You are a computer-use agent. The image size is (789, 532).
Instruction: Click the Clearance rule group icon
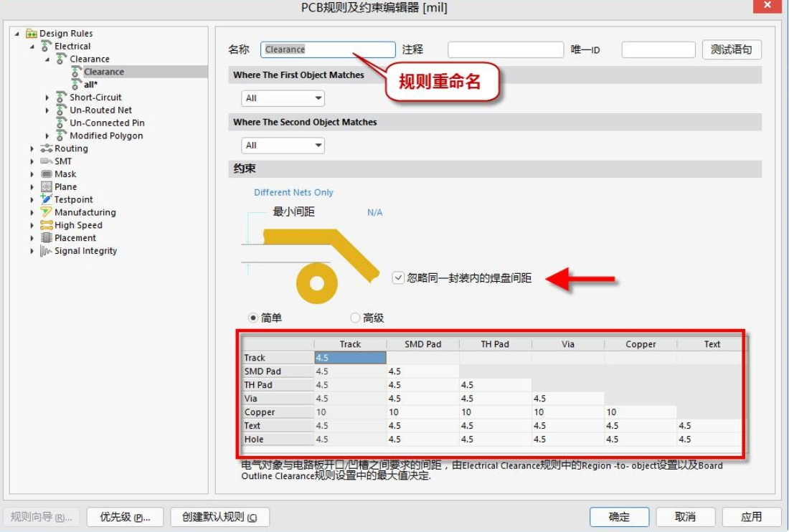pyautogui.click(x=62, y=59)
